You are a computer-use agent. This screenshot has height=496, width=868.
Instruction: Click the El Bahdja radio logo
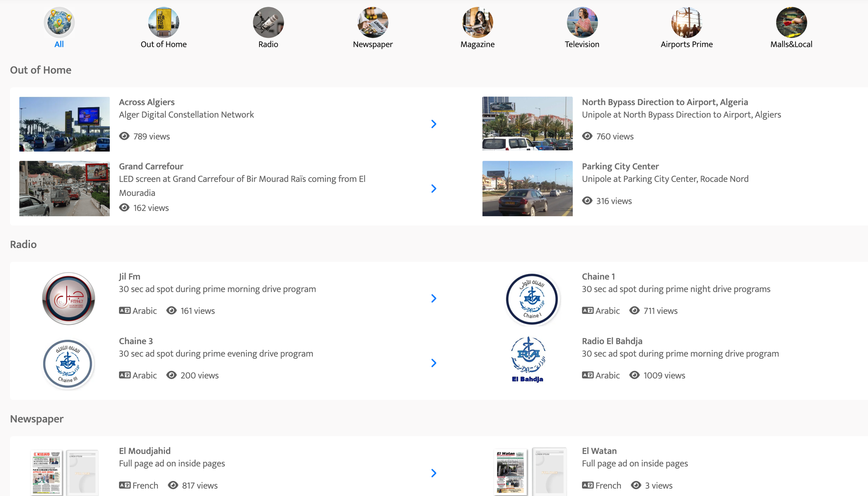[x=528, y=360]
